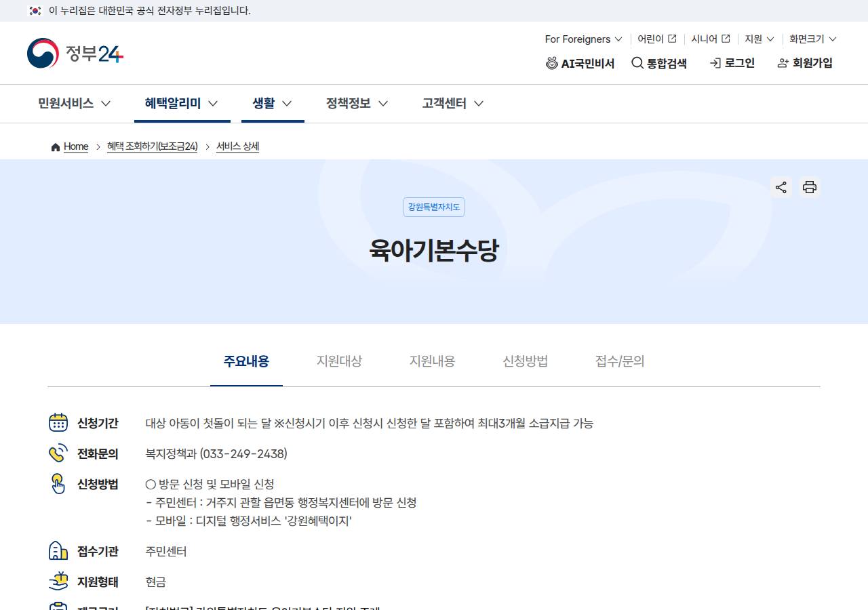Click the Home breadcrumb icon

coord(56,147)
